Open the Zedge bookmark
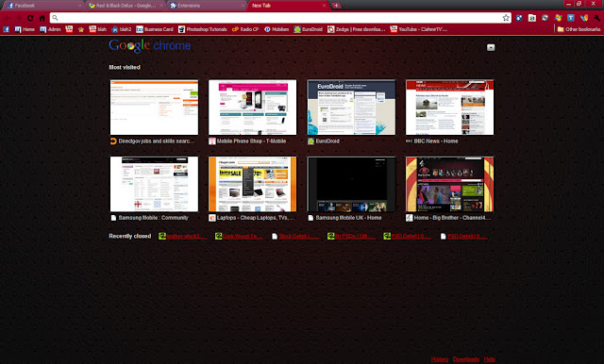 tap(357, 29)
